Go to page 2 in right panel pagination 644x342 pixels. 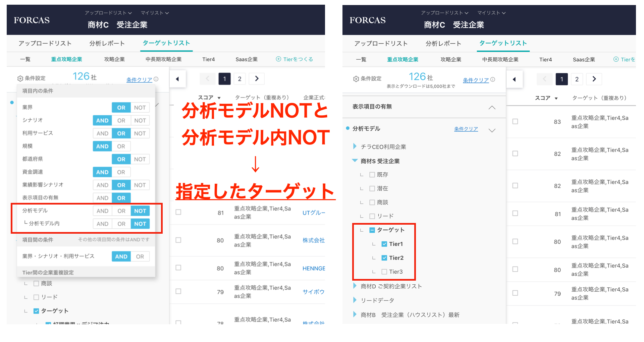577,79
